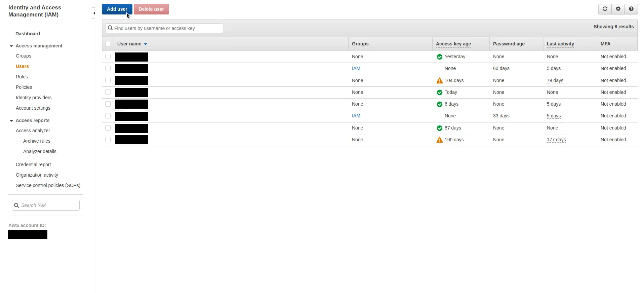Image resolution: width=644 pixels, height=293 pixels.
Task: Click the MFA column header
Action: pos(605,44)
